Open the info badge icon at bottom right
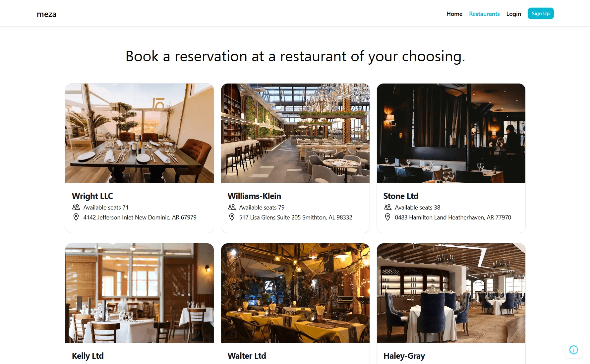 pos(573,350)
